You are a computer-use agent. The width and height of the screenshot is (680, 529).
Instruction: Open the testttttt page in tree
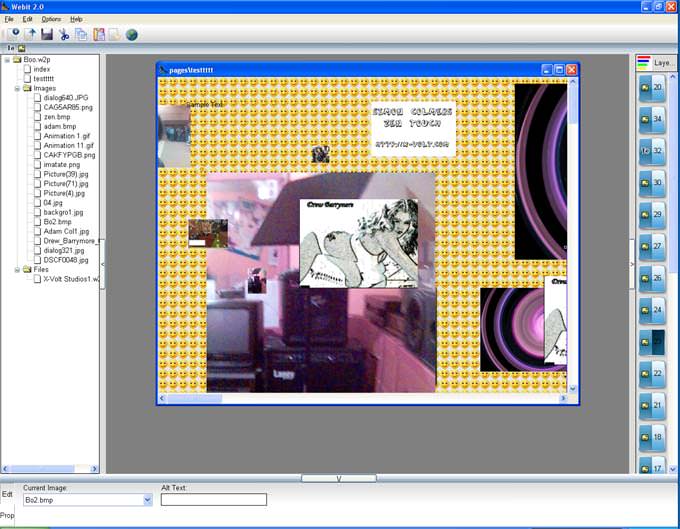tap(43, 79)
